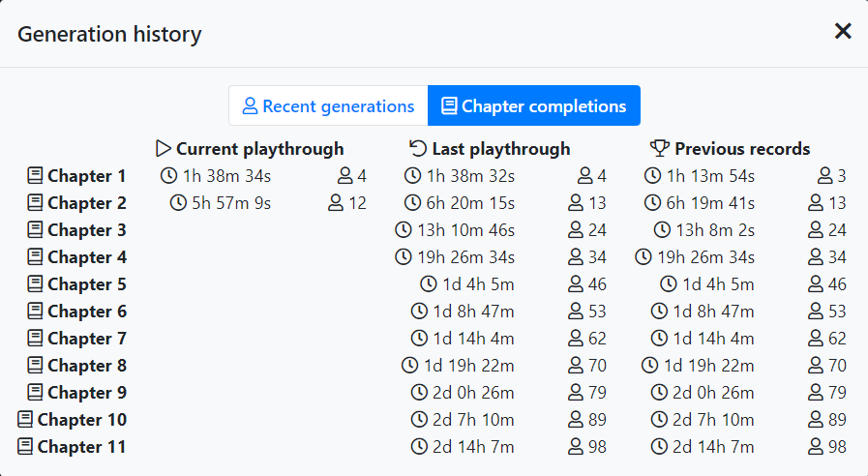Click the book icon next to Chapter 1

(35, 175)
